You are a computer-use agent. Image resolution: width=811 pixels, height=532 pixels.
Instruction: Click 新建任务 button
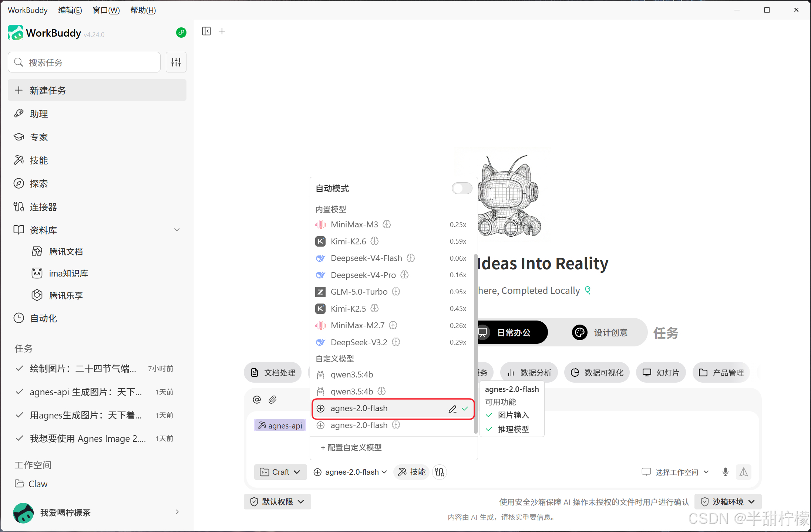coord(97,90)
